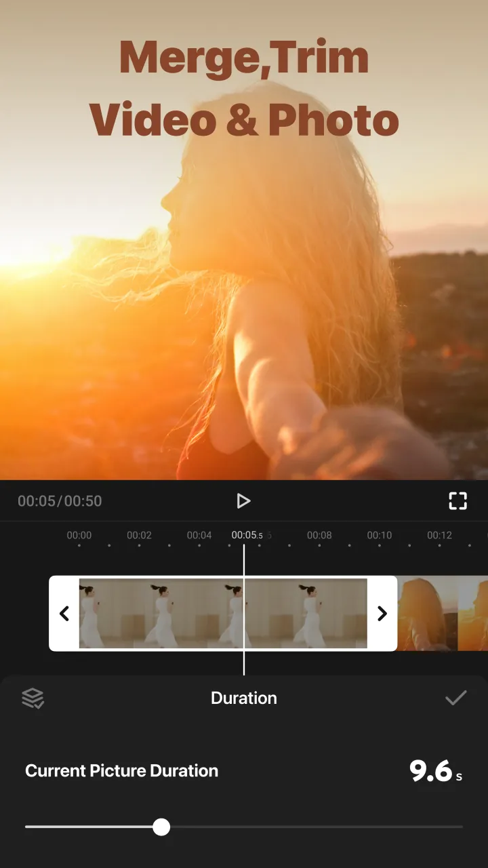Click the 00:05/00:50 time display
488x868 pixels.
click(60, 501)
